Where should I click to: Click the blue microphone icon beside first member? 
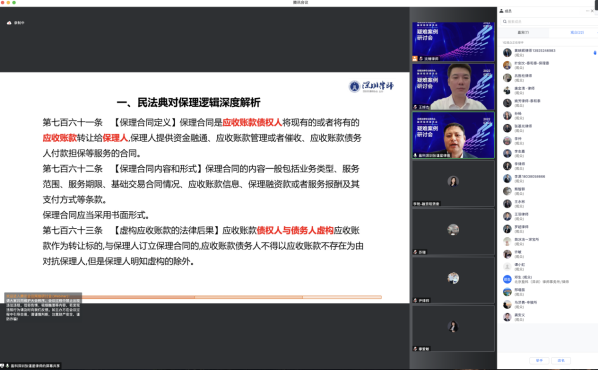595,53
